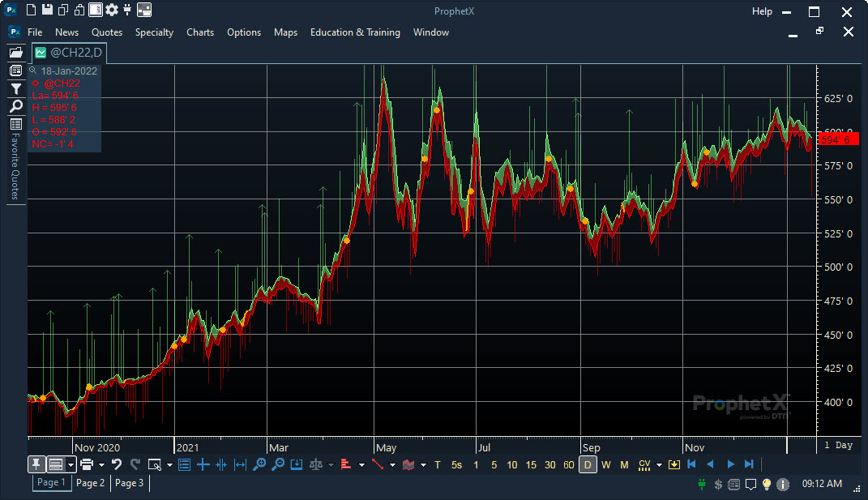Viewport: 868px width, 500px height.
Task: Click the zoom in magnifier icon
Action: pos(259,464)
